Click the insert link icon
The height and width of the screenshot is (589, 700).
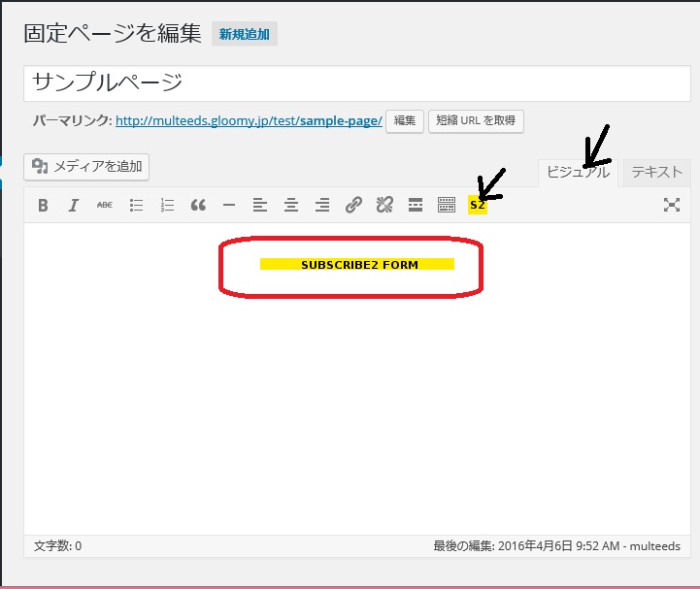coord(353,205)
